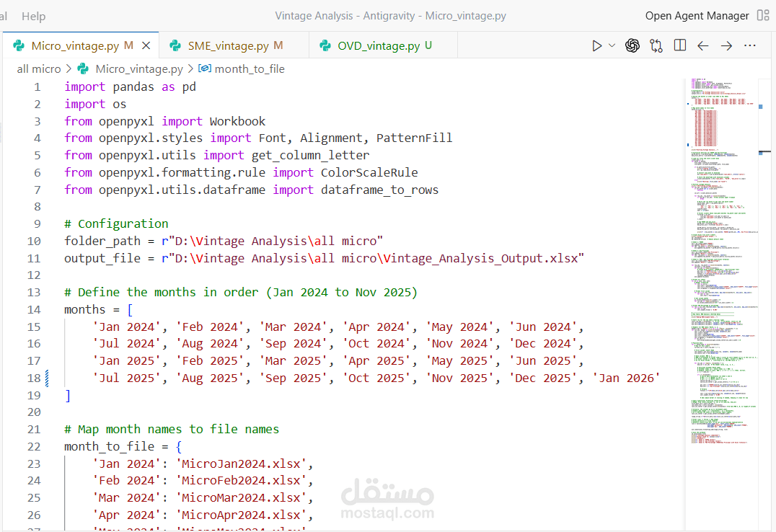The height and width of the screenshot is (532, 776).
Task: Click '# Map month names to file names' comment
Action: (172, 430)
